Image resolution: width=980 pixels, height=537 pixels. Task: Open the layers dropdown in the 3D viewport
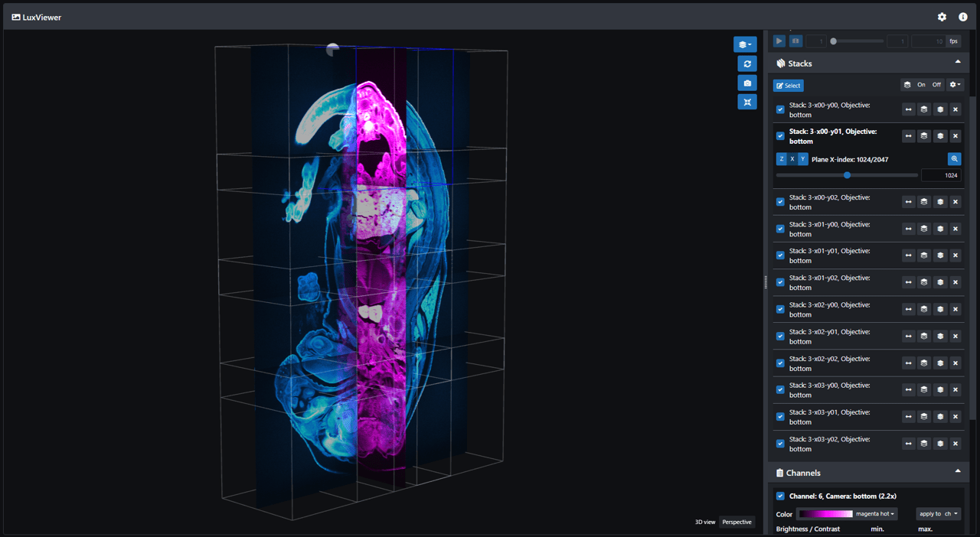(745, 44)
